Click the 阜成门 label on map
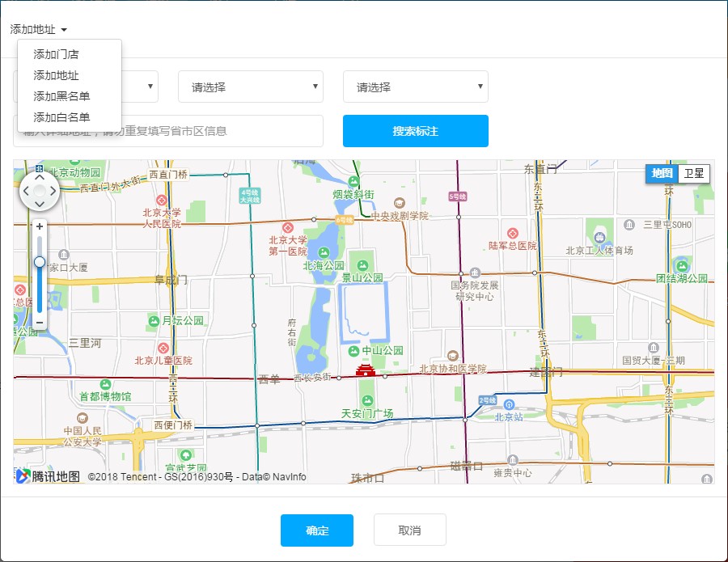Viewport: 728px width, 562px height. pos(171,280)
